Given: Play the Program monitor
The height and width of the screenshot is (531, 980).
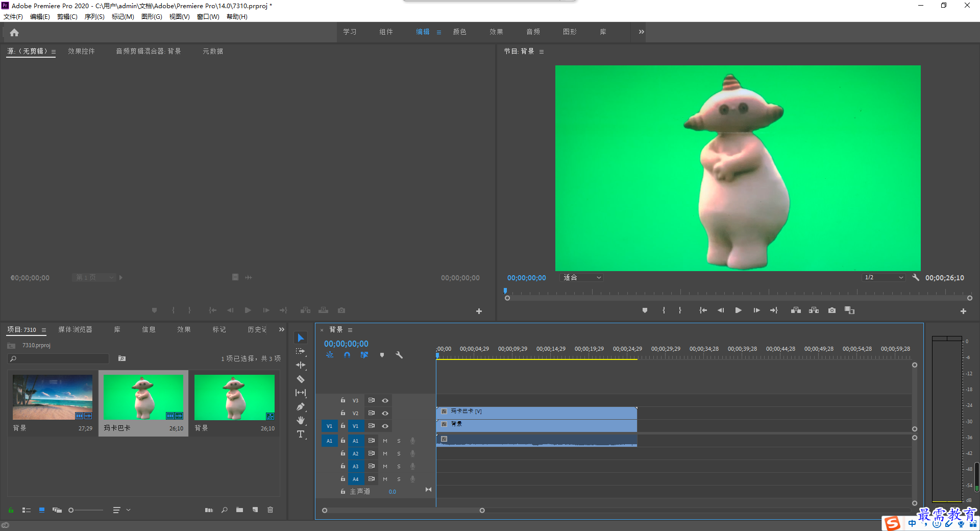Looking at the screenshot, I should click(738, 310).
